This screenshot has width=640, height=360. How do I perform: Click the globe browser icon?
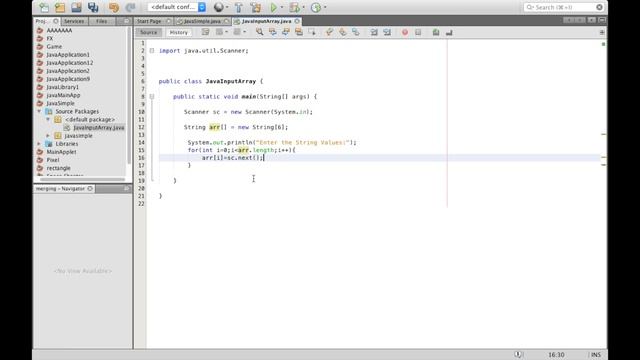(219, 7)
